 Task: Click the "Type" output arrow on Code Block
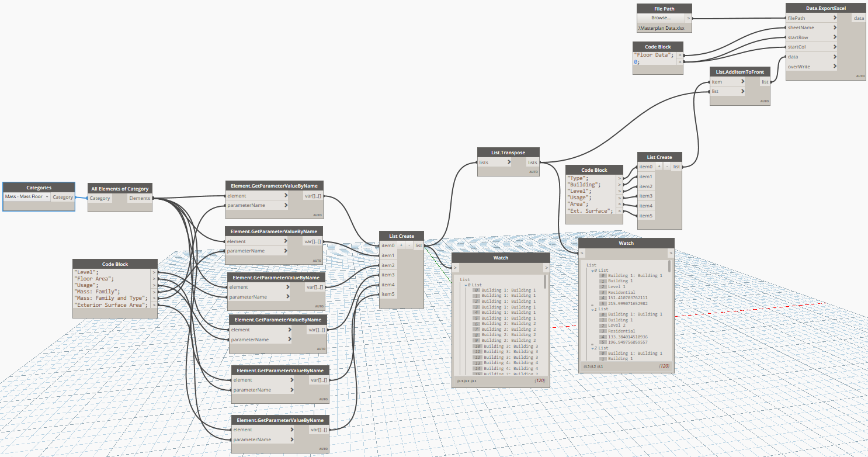[620, 178]
